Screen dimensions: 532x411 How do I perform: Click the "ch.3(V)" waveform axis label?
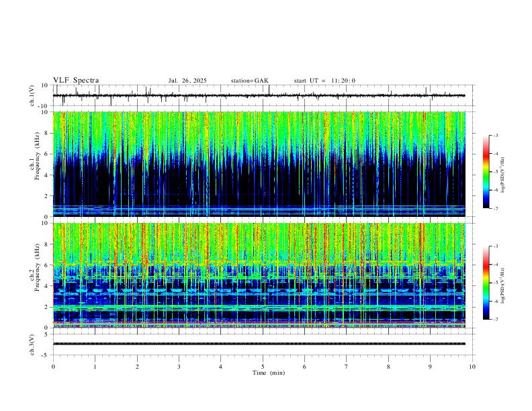tap(32, 345)
